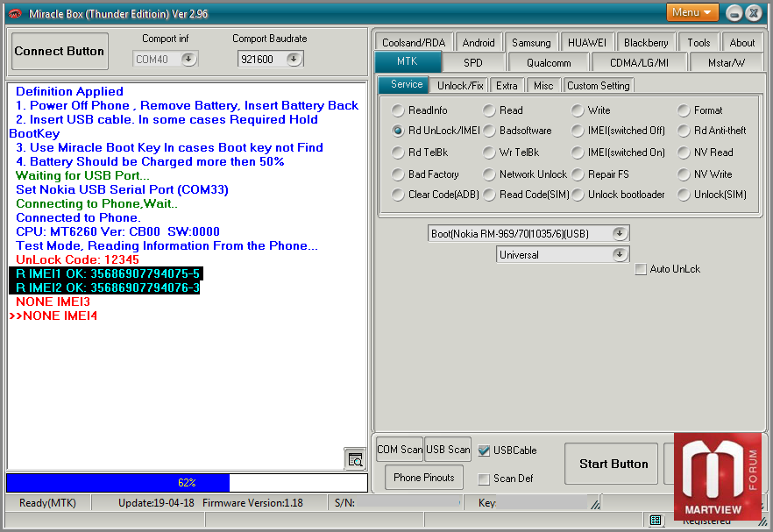Viewport: 773px width, 532px height.
Task: Choose the Rd Anti-theft option
Action: click(x=684, y=131)
